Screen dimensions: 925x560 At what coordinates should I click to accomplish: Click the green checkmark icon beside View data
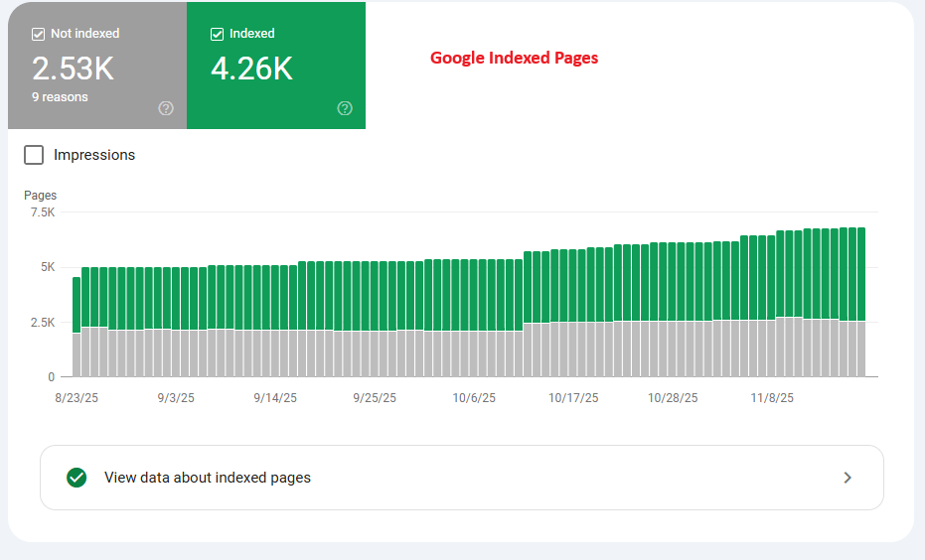[x=77, y=478]
